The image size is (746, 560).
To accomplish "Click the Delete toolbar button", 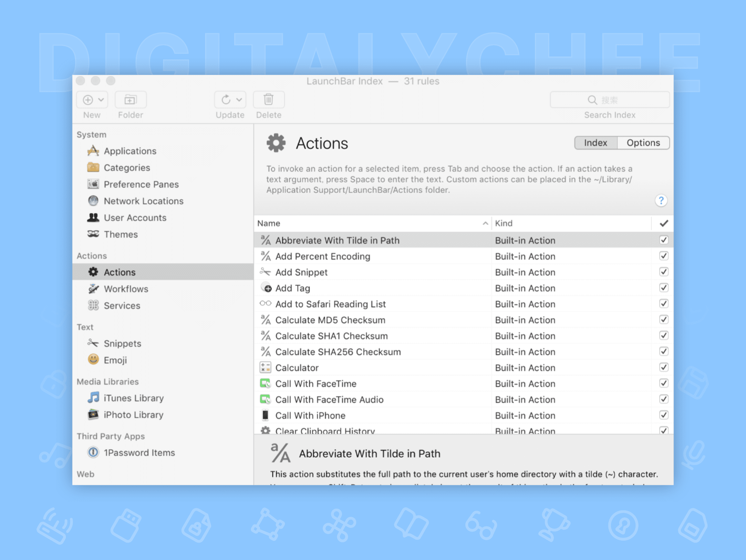I will 268,99.
